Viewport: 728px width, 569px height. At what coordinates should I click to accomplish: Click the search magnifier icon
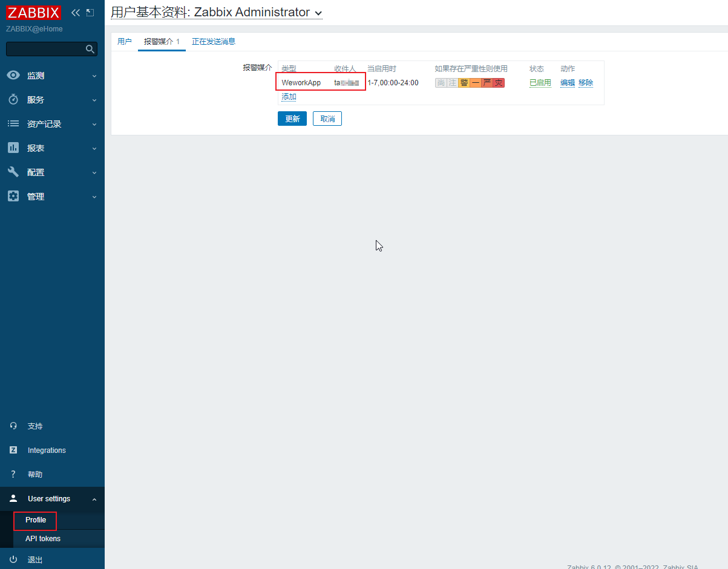pyautogui.click(x=90, y=49)
